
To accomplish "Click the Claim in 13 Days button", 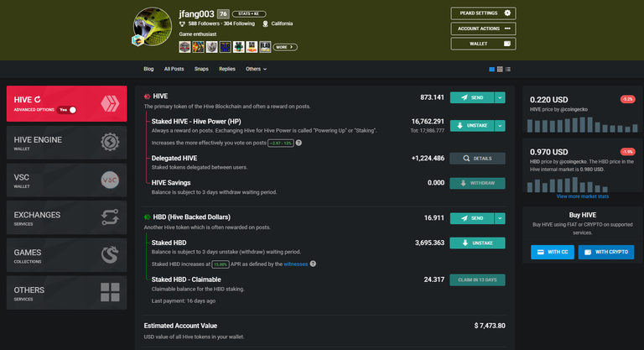I will coord(477,280).
